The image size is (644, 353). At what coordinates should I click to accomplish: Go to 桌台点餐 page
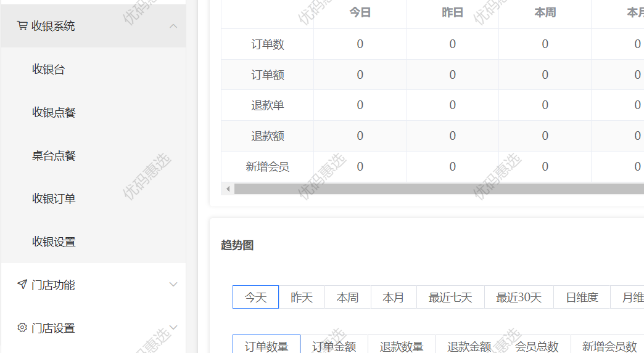(54, 156)
